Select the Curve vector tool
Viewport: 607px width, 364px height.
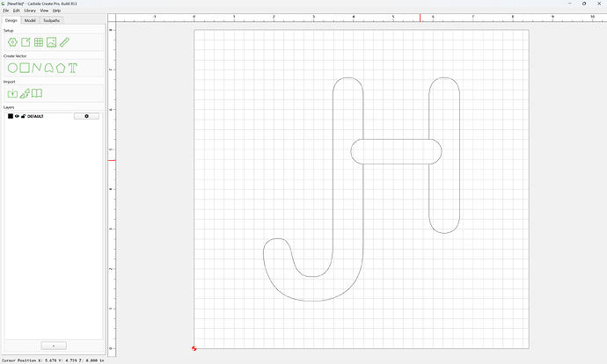[48, 68]
